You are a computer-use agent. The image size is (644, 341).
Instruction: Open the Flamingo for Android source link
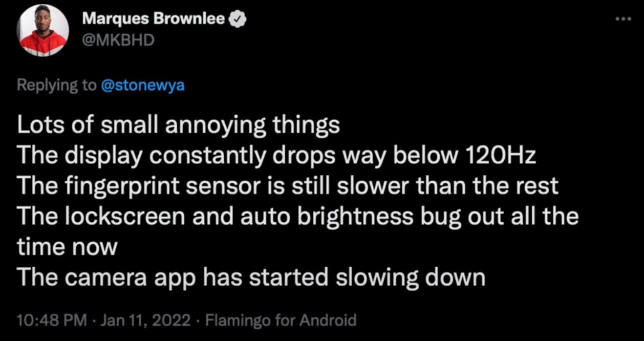point(281,320)
